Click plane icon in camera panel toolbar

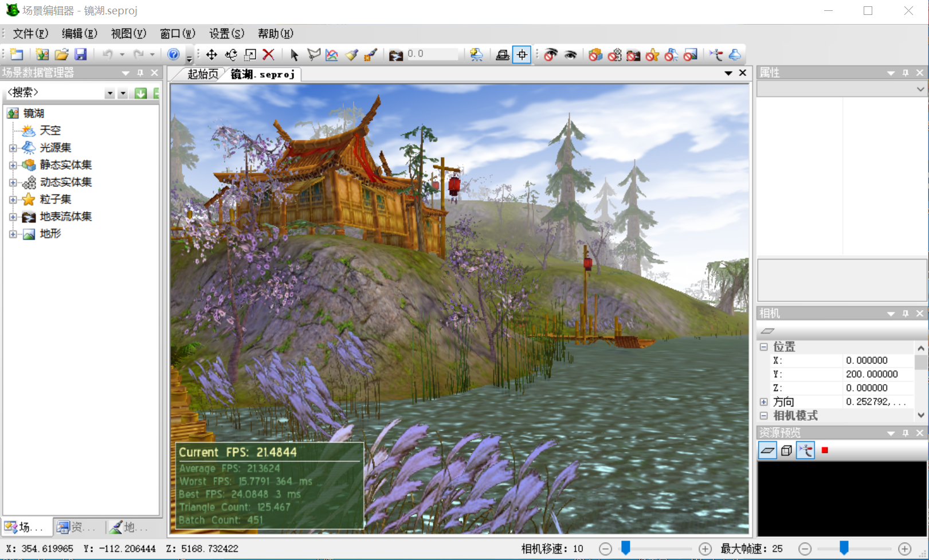tap(767, 331)
